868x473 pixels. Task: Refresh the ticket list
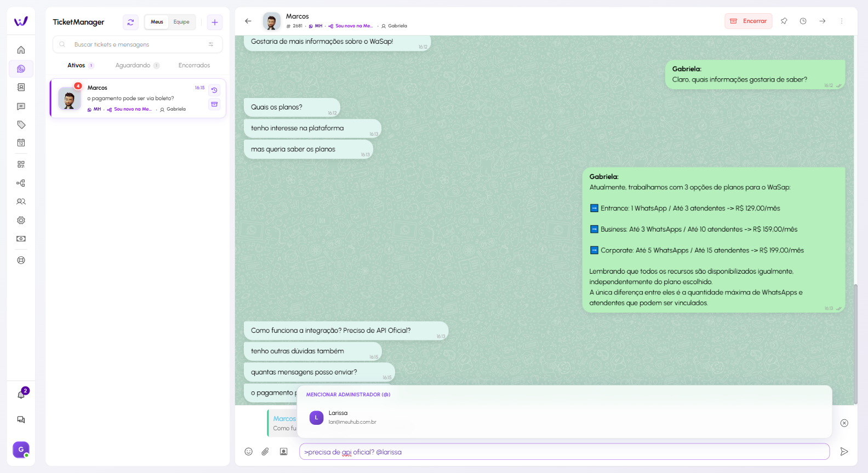tap(130, 22)
